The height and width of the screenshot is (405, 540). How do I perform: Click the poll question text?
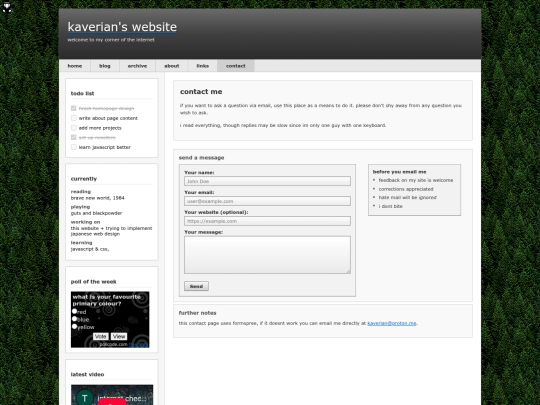tap(106, 300)
